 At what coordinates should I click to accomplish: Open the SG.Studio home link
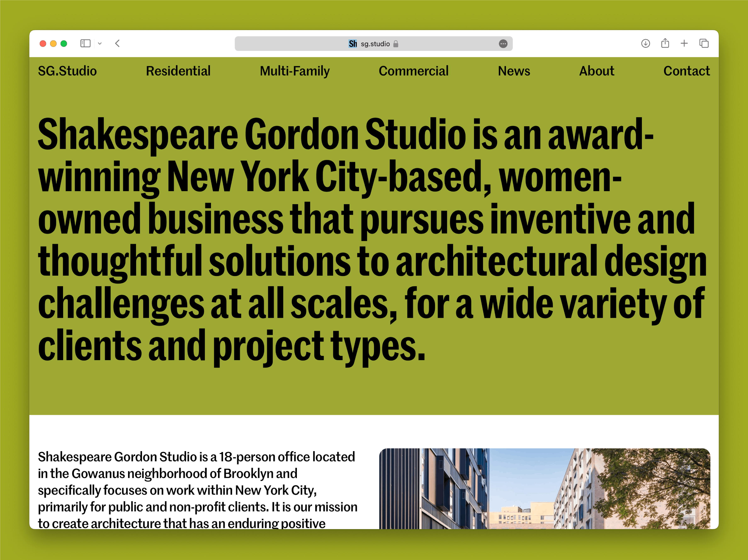[67, 71]
